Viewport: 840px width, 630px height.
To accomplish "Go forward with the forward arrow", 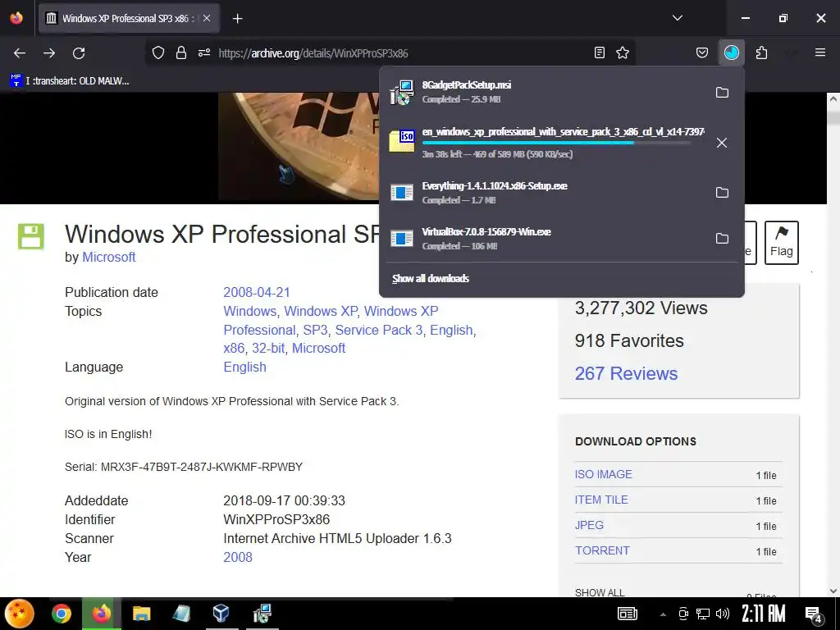I will click(49, 53).
